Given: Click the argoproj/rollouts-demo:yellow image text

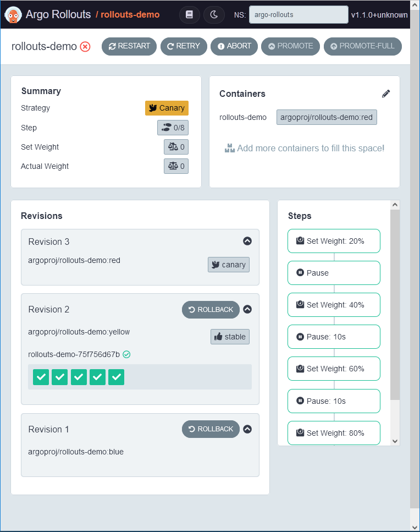Looking at the screenshot, I should click(x=79, y=332).
